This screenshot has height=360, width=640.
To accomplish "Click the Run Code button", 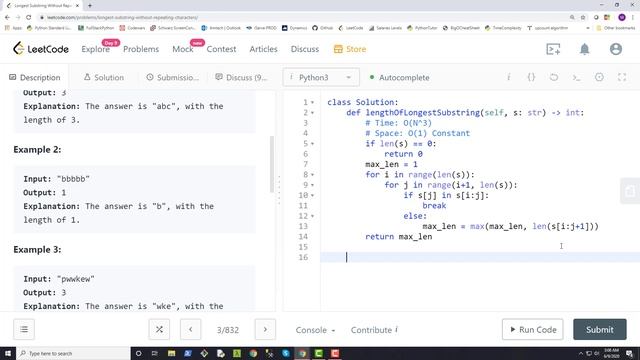I will pyautogui.click(x=533, y=329).
